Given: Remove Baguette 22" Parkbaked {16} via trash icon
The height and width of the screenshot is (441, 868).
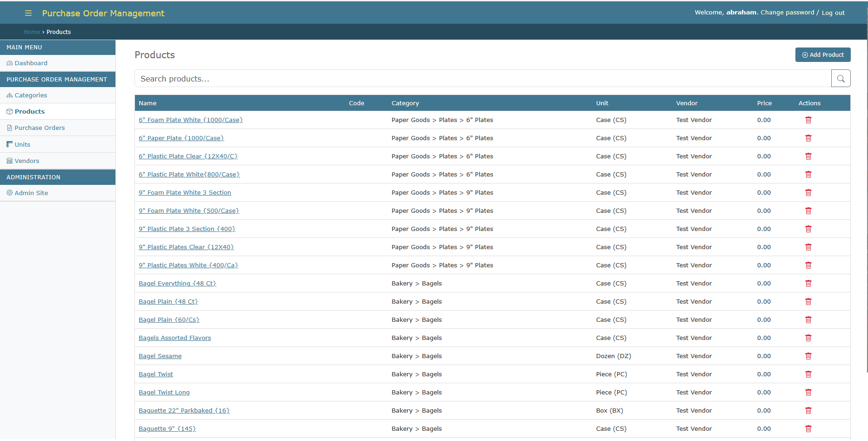Looking at the screenshot, I should click(x=808, y=411).
